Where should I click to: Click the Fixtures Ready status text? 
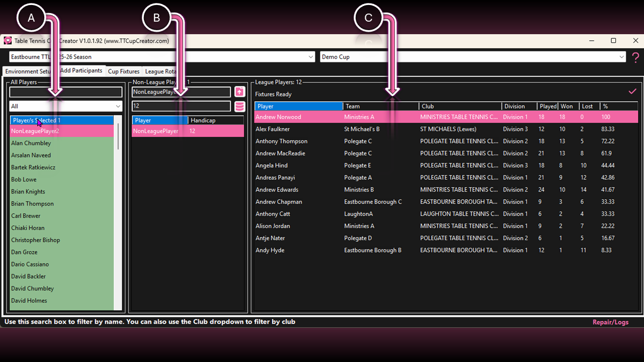(273, 94)
